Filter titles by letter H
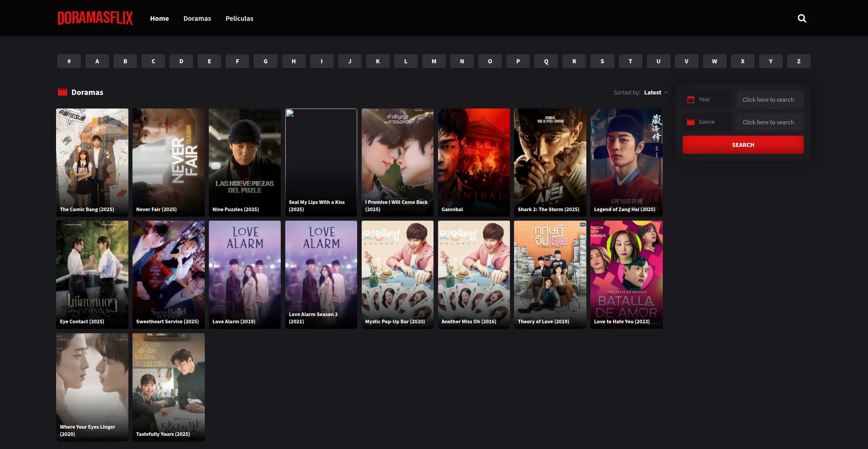Viewport: 868px width, 449px height. coord(293,61)
